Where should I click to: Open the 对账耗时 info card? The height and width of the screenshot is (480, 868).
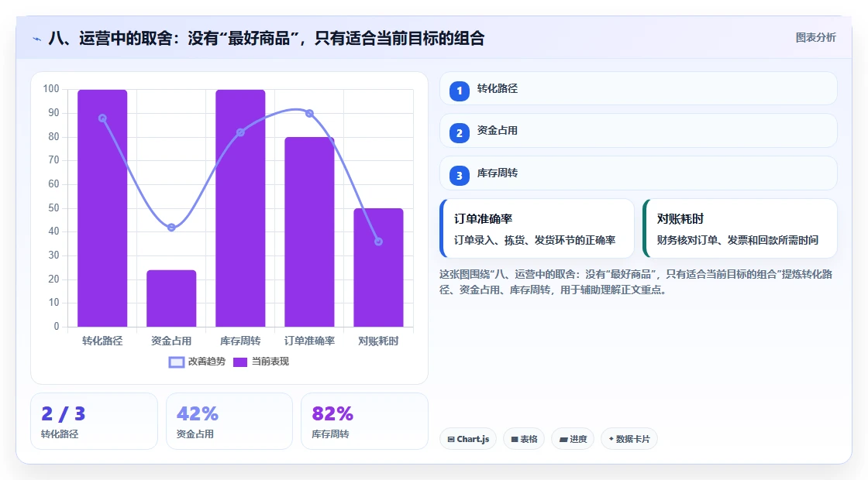pos(739,228)
